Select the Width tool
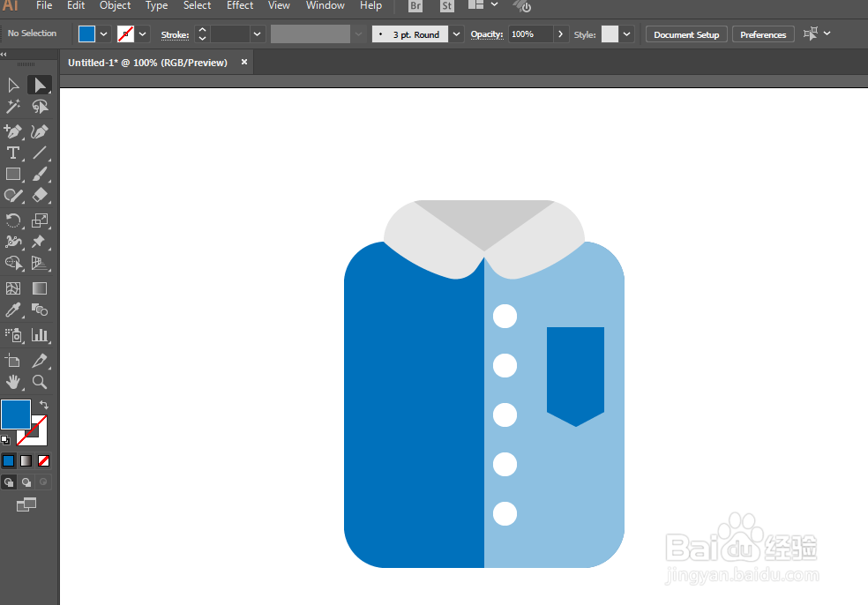The image size is (868, 605). coord(13,242)
